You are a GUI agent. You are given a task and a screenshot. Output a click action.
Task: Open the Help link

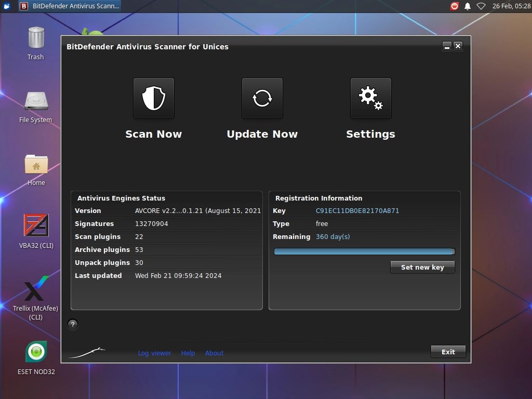point(188,353)
